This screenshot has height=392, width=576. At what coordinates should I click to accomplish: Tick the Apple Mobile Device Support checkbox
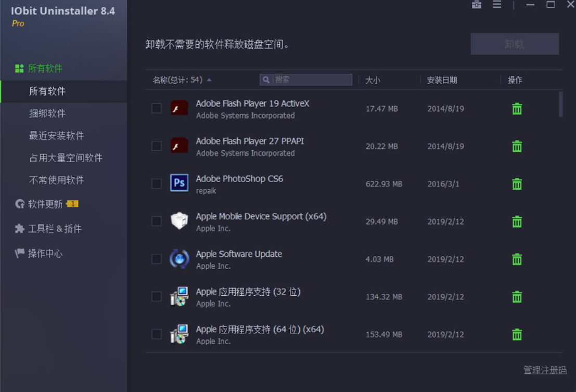(x=157, y=221)
